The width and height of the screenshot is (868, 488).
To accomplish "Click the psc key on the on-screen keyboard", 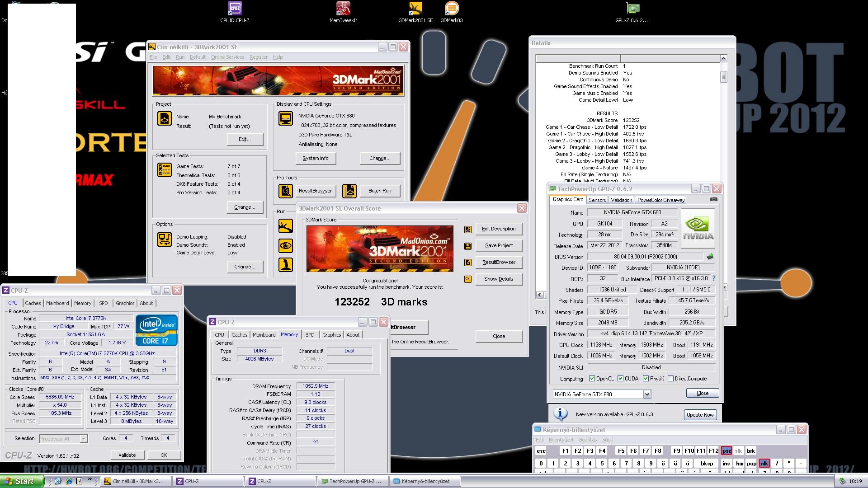I will pyautogui.click(x=726, y=450).
